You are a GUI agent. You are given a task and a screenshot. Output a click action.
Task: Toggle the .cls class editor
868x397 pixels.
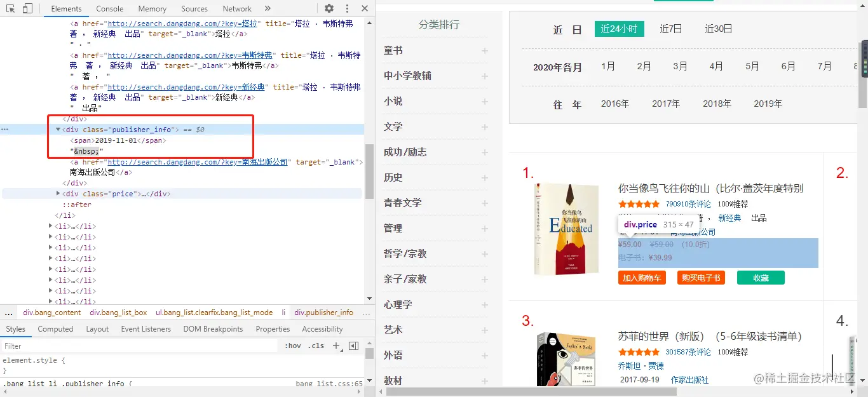316,346
